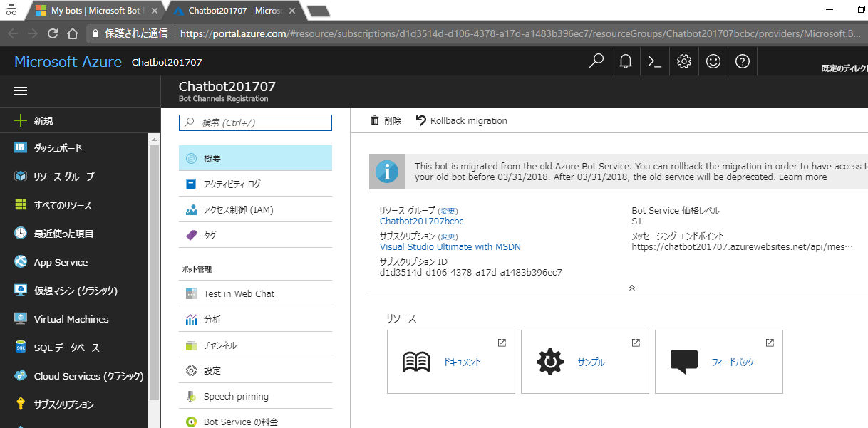Click the SQL データベース icon
Image resolution: width=868 pixels, height=428 pixels.
pos(21,348)
